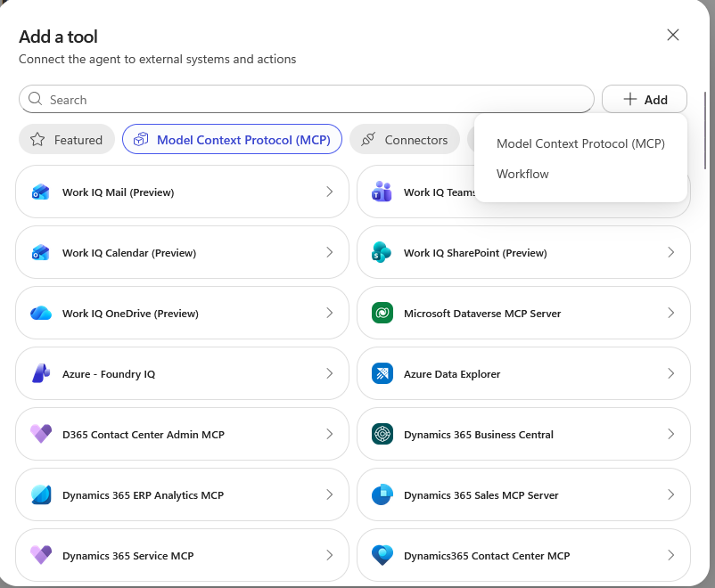Expand the Microsoft Dataverse MCP Server chevron
This screenshot has width=715, height=588.
pos(670,313)
